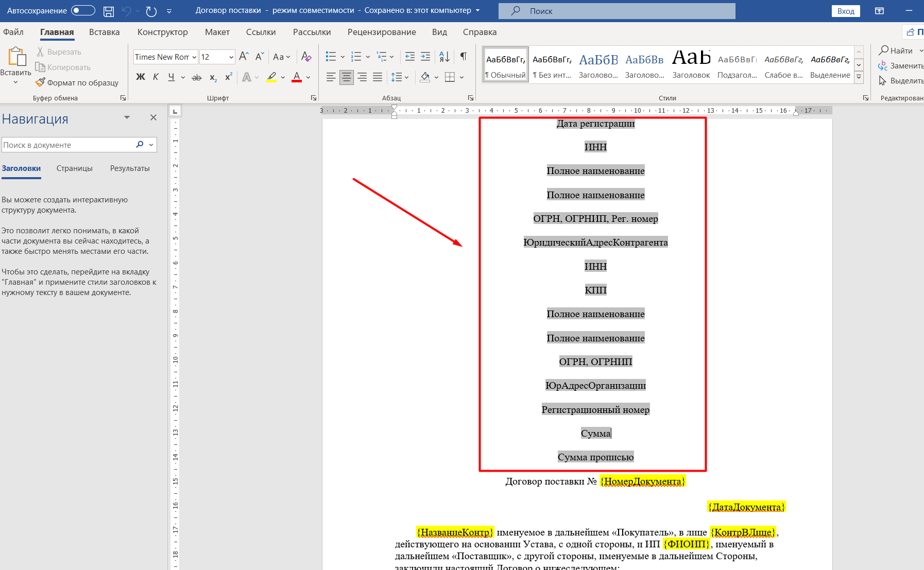
Task: Apply yellow text highlight color
Action: 271,77
